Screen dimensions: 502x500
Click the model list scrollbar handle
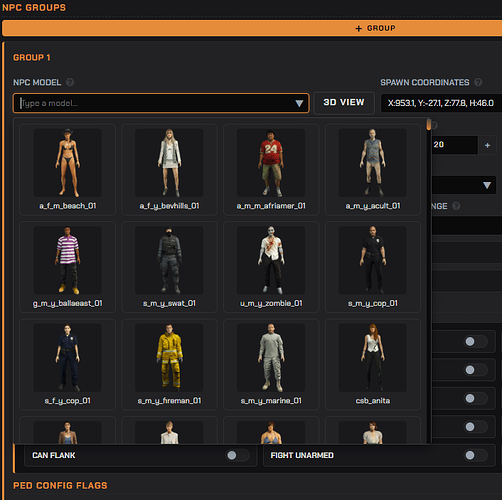point(429,124)
